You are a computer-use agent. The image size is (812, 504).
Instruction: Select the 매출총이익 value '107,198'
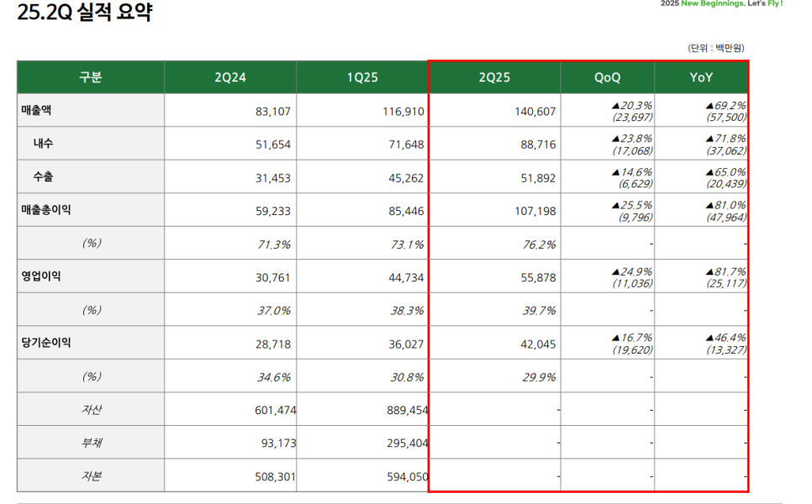click(x=535, y=211)
